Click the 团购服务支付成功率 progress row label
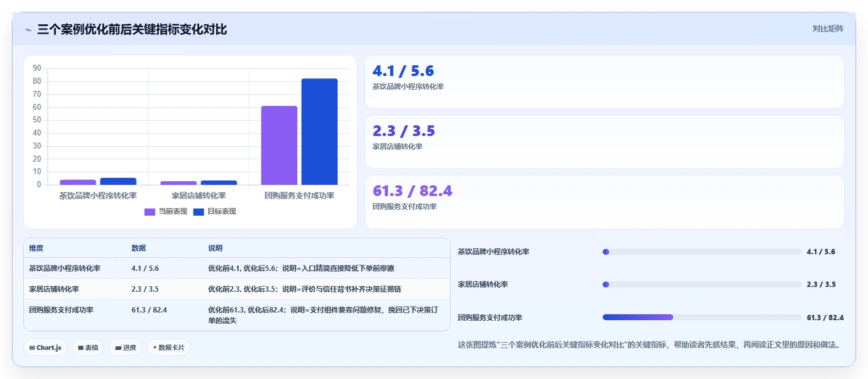Image resolution: width=868 pixels, height=379 pixels. 490,318
